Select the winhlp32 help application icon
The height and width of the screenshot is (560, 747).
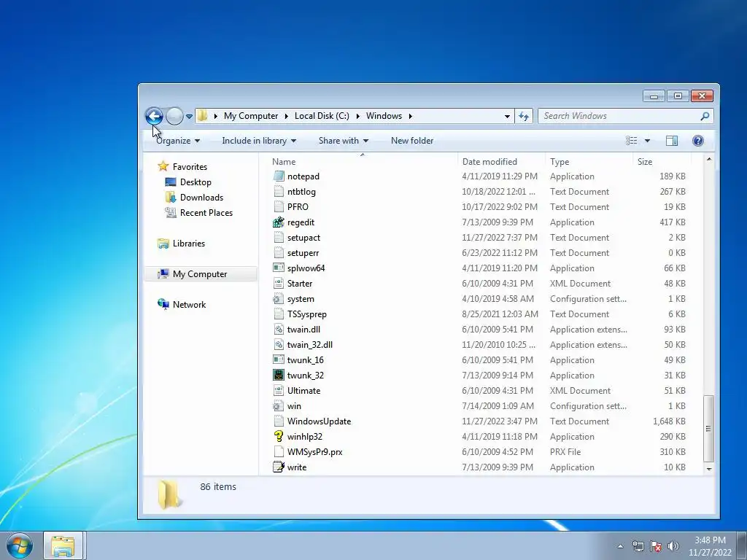[278, 437]
